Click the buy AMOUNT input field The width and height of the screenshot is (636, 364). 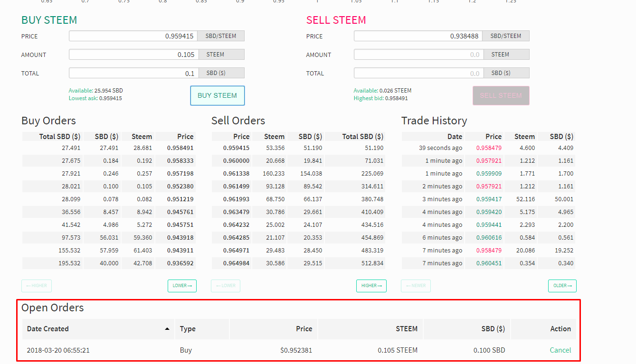pyautogui.click(x=133, y=55)
